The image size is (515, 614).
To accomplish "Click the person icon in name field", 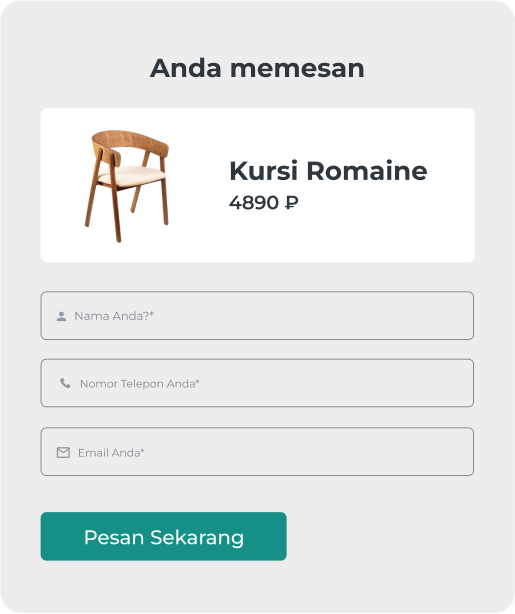I will click(61, 316).
